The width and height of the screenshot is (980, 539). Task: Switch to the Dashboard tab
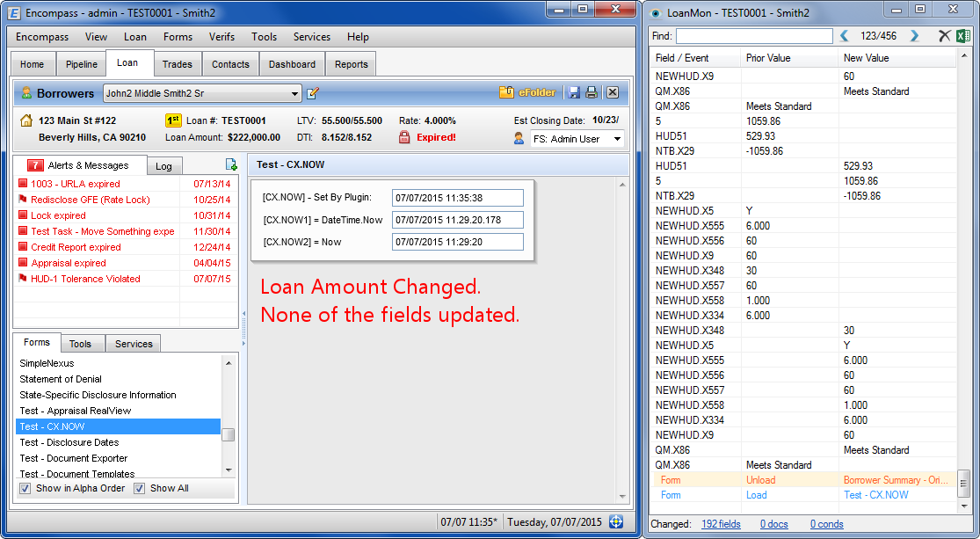click(x=292, y=64)
